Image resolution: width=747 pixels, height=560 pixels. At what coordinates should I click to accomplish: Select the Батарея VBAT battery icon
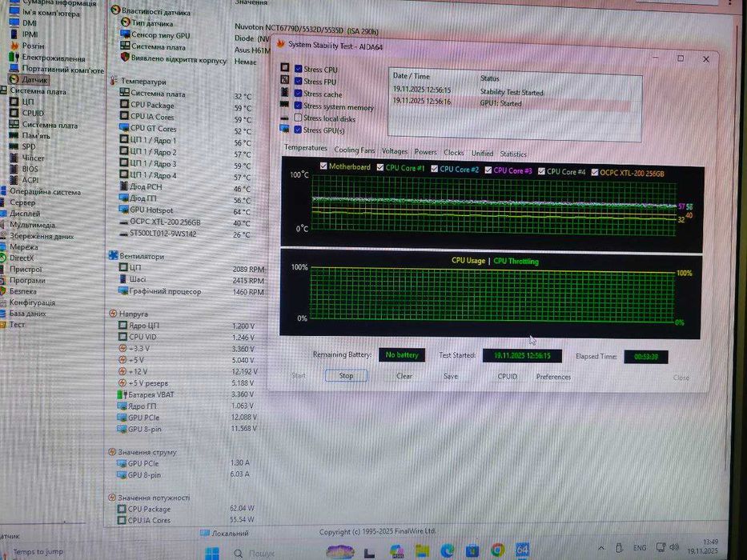122,394
